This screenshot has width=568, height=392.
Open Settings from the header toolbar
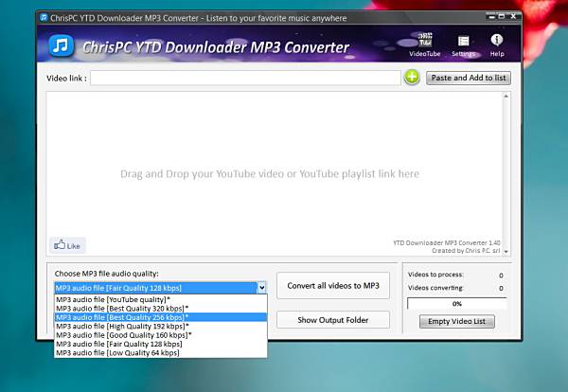[463, 46]
